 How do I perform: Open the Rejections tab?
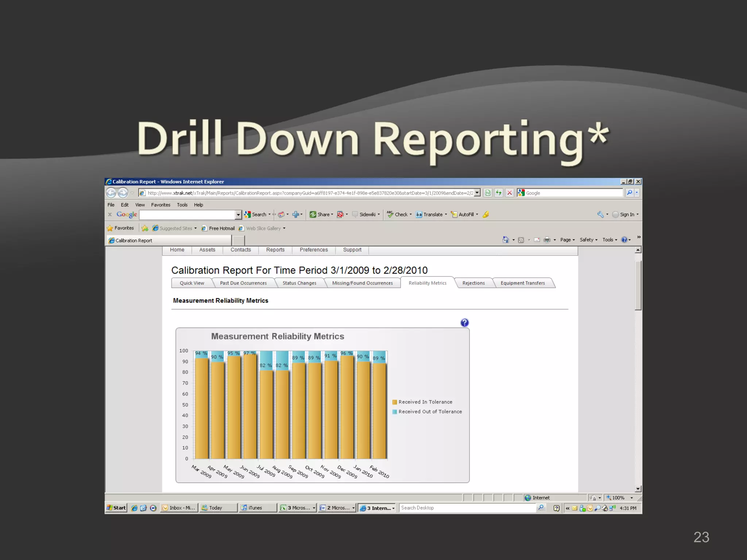pos(473,283)
